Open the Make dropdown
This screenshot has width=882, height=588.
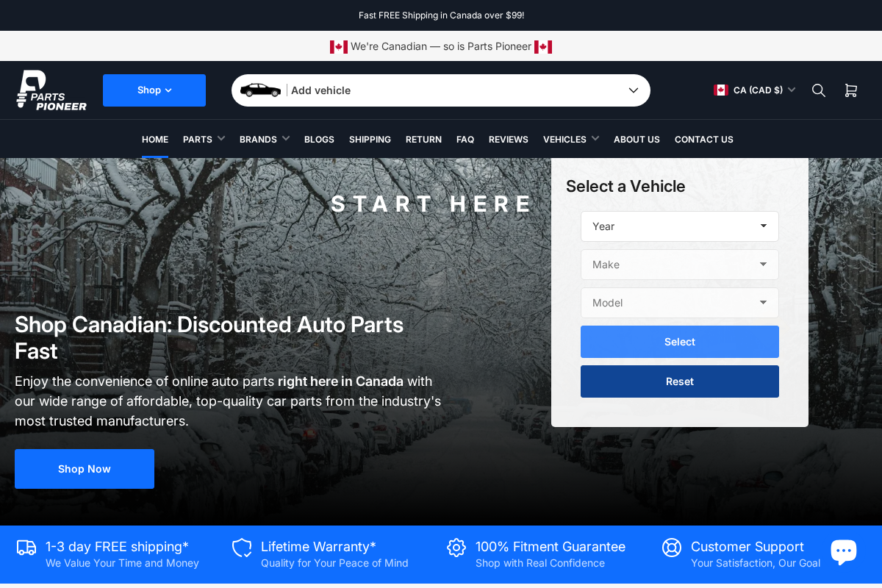click(x=679, y=265)
